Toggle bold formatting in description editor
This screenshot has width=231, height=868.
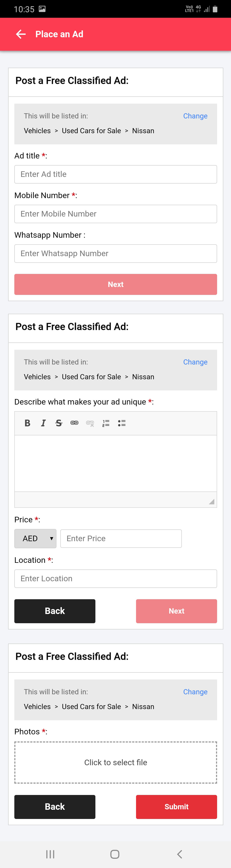click(x=28, y=423)
